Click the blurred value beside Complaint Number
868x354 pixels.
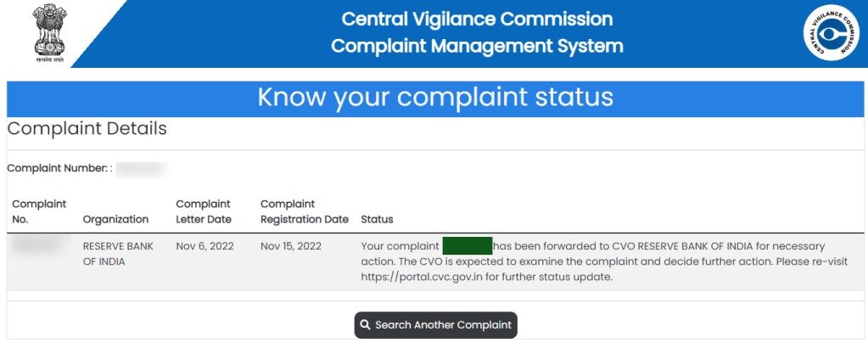pos(141,168)
